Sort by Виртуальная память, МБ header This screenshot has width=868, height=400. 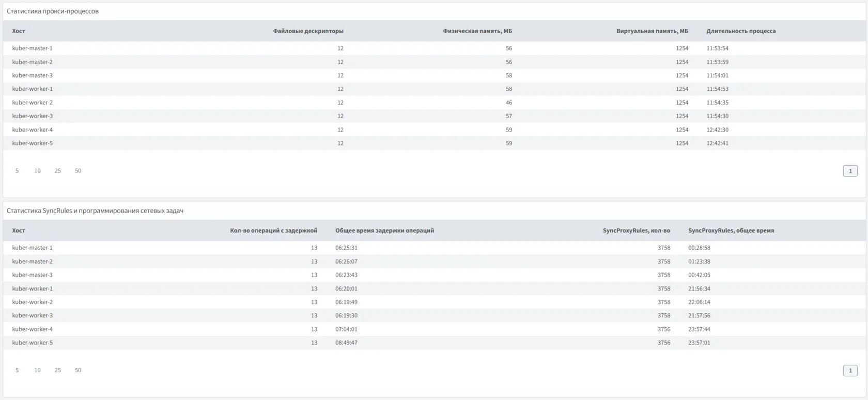652,31
